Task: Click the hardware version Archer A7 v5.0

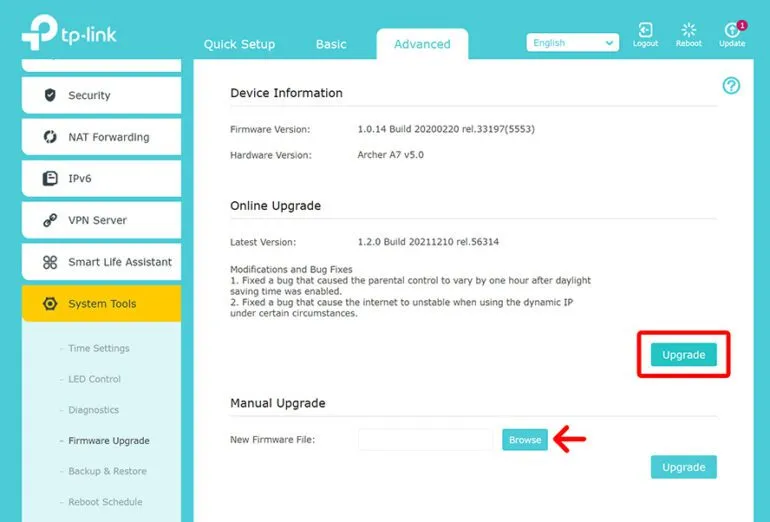Action: (390, 155)
